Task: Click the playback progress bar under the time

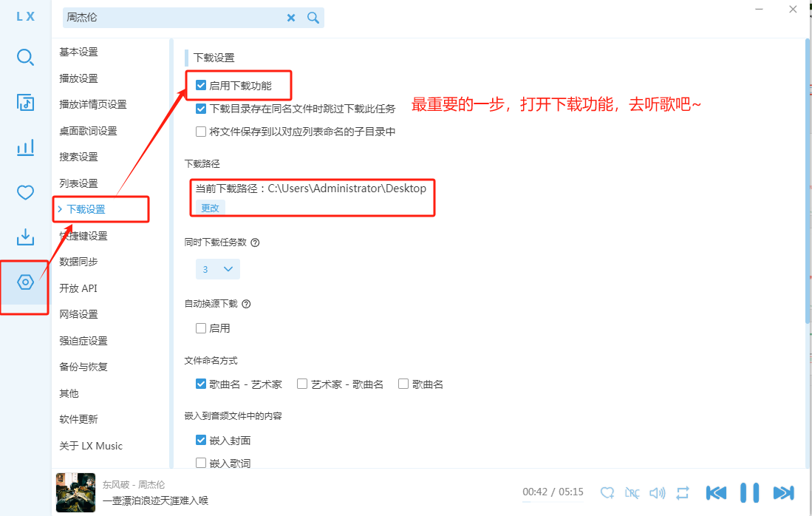Action: [553, 502]
